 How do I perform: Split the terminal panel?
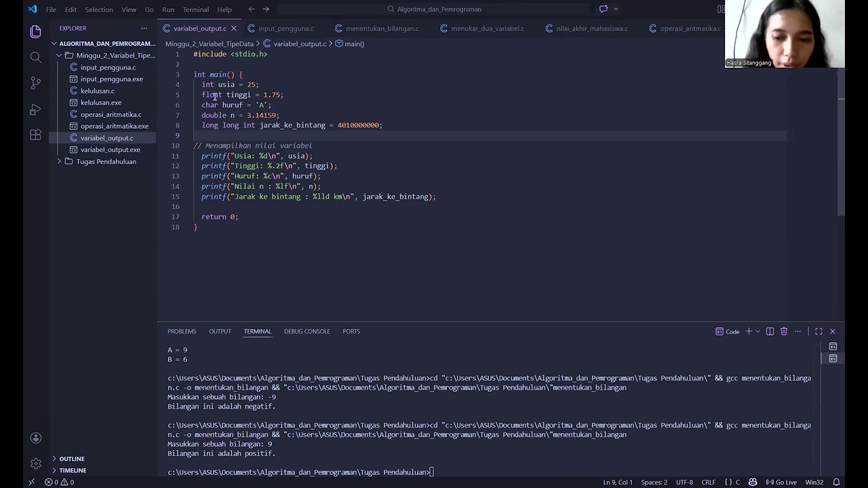(770, 331)
